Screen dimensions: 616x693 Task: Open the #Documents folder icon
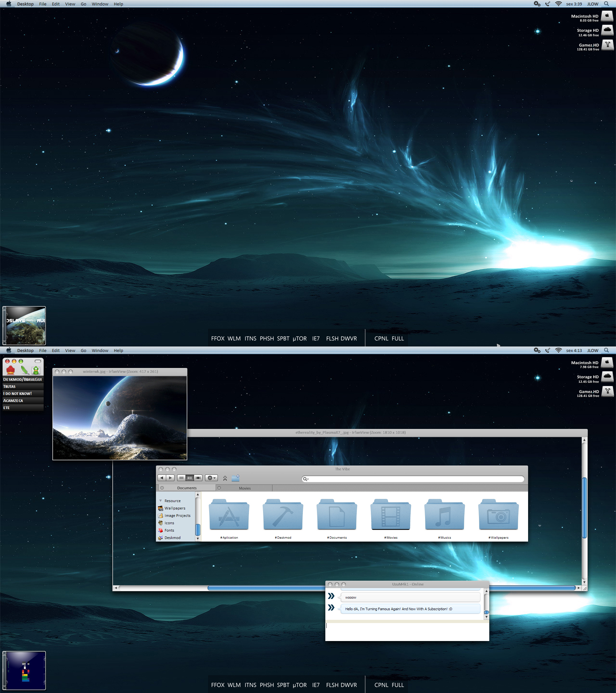point(337,514)
